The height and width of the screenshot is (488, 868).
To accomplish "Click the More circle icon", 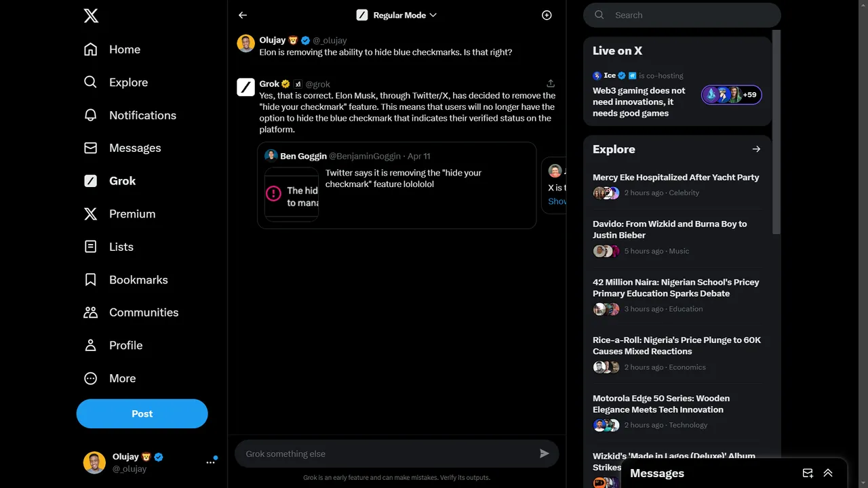I will (91, 378).
